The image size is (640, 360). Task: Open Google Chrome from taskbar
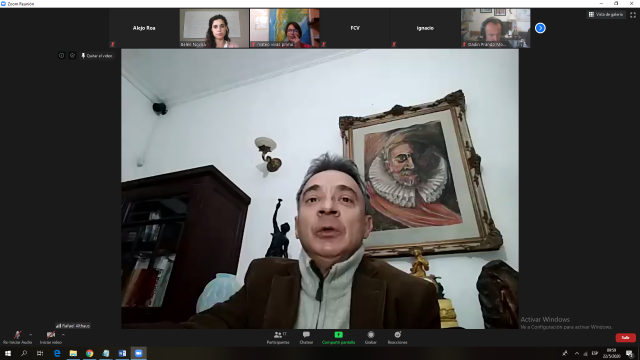pyautogui.click(x=89, y=353)
